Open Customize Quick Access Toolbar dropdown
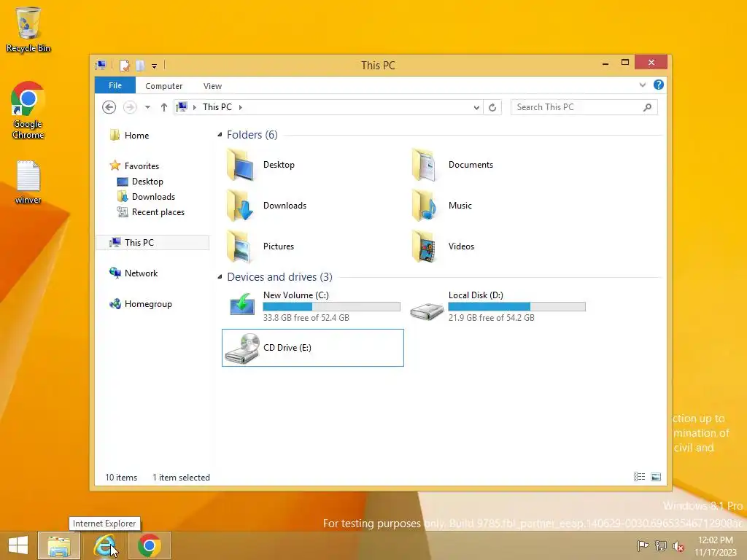The width and height of the screenshot is (747, 560). [x=155, y=66]
